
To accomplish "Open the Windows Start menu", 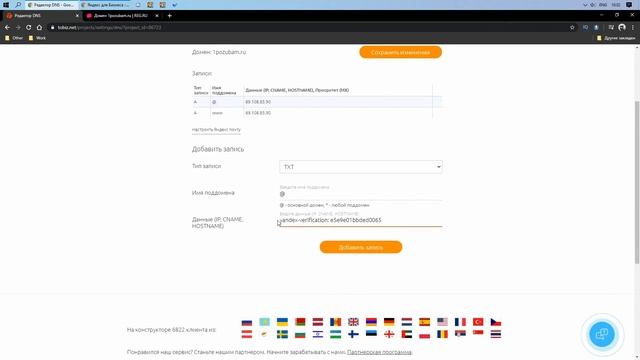I will click(x=6, y=5).
